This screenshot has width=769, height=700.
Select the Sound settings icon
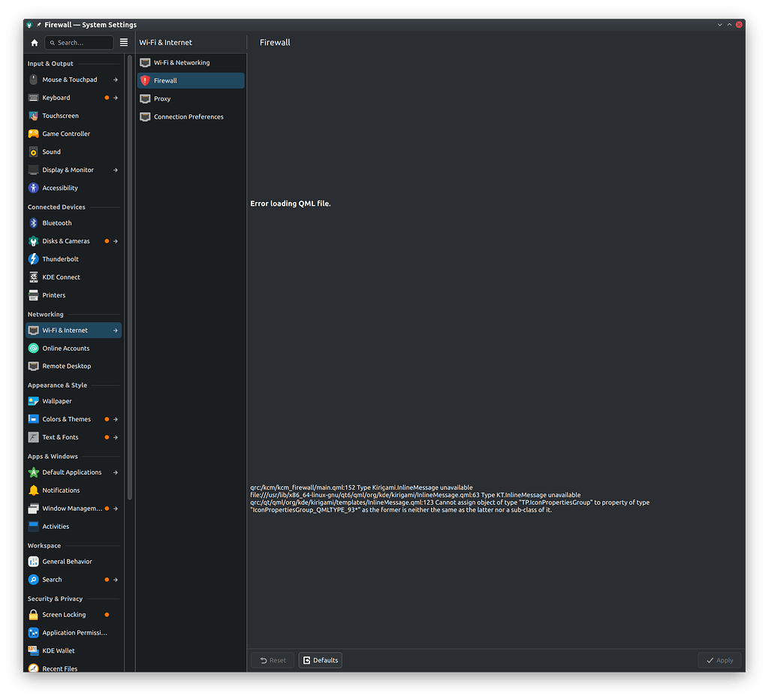pos(33,152)
